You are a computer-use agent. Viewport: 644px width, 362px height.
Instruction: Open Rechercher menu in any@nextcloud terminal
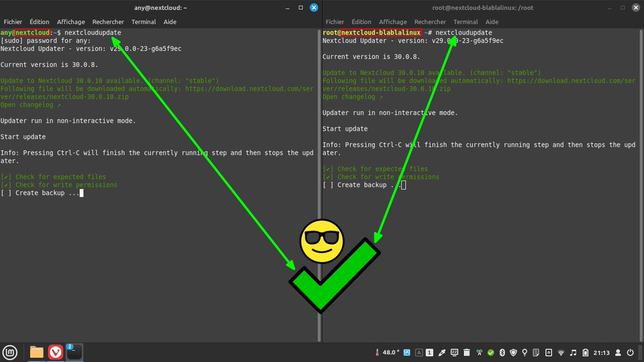[108, 22]
